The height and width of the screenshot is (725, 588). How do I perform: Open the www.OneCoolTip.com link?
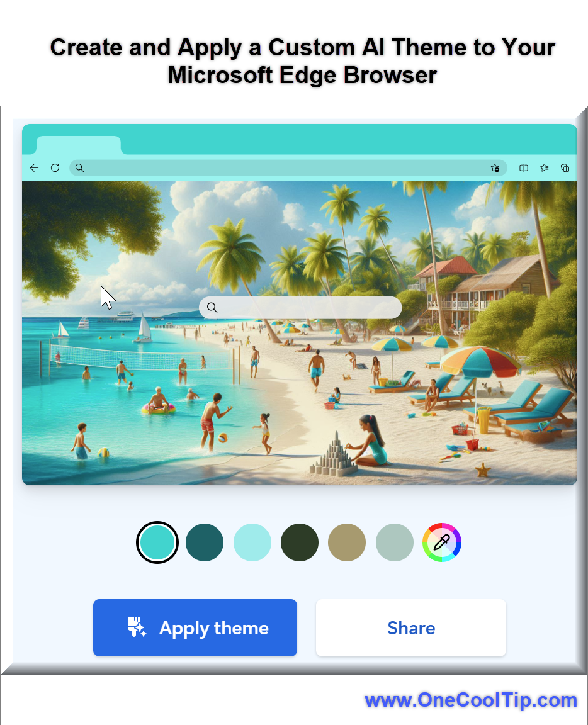pyautogui.click(x=470, y=700)
